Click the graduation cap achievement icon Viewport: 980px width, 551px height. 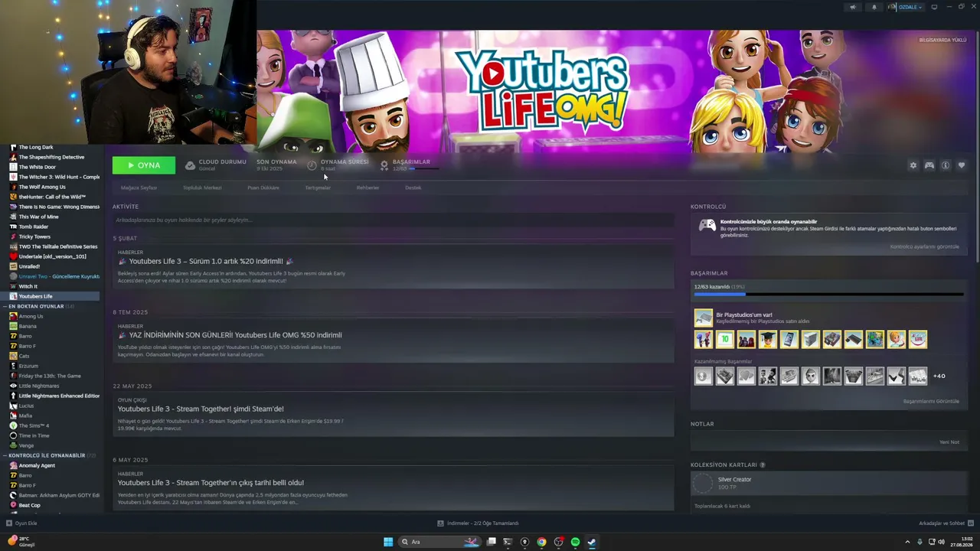pos(768,339)
